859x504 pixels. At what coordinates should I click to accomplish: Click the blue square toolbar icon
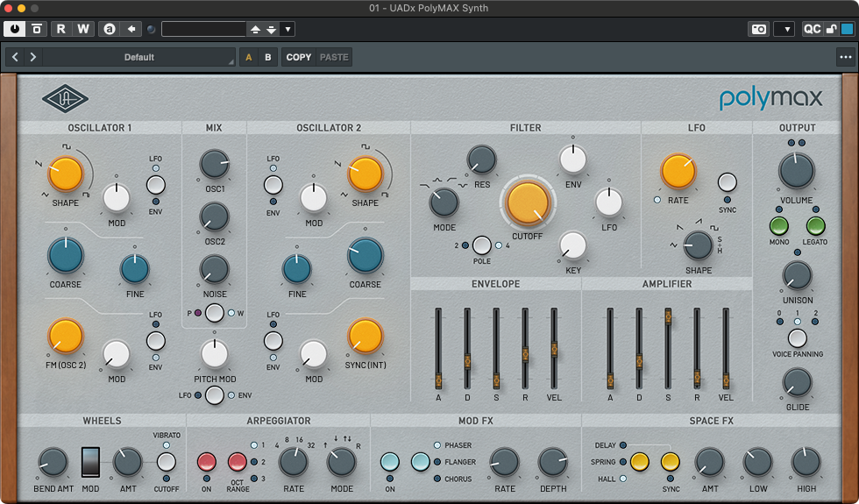point(847,29)
